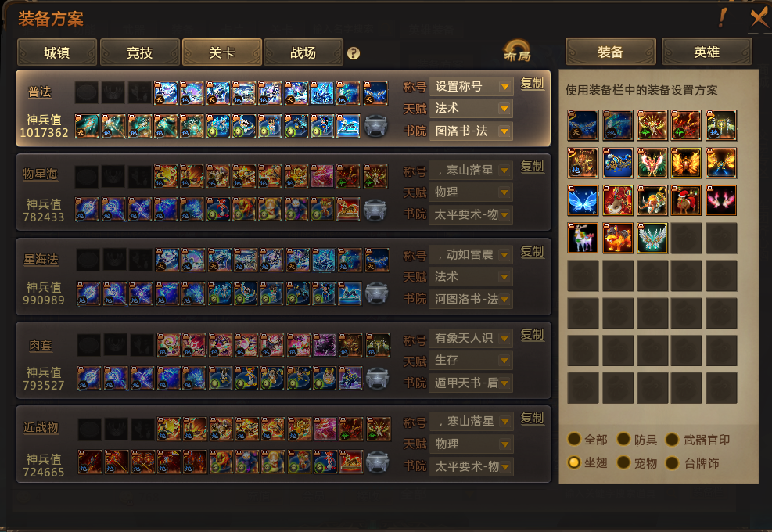Click the cauldron icon in 普法 row
The image size is (772, 532).
coord(375,126)
